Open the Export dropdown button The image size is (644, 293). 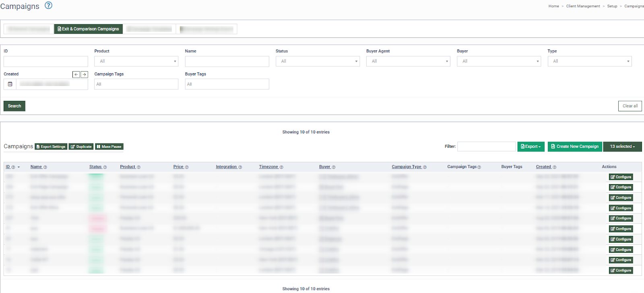pos(530,147)
